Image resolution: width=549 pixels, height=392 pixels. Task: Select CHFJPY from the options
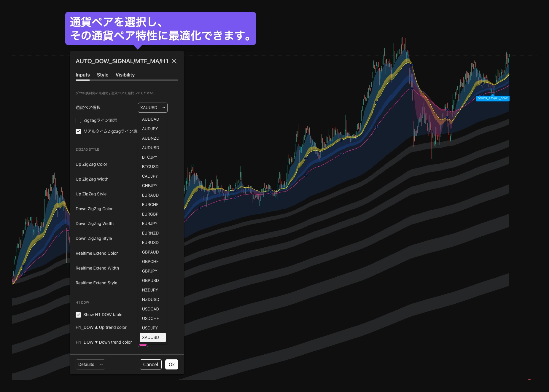click(x=153, y=186)
